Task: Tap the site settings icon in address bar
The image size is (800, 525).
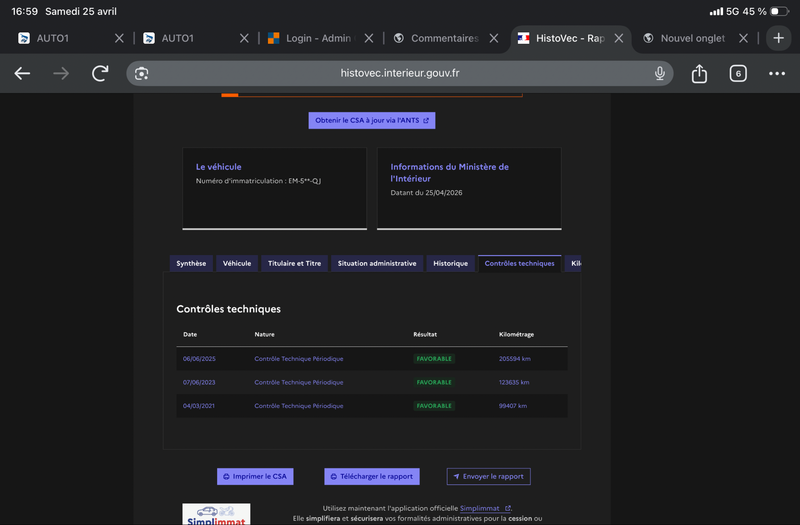Action: [x=142, y=74]
